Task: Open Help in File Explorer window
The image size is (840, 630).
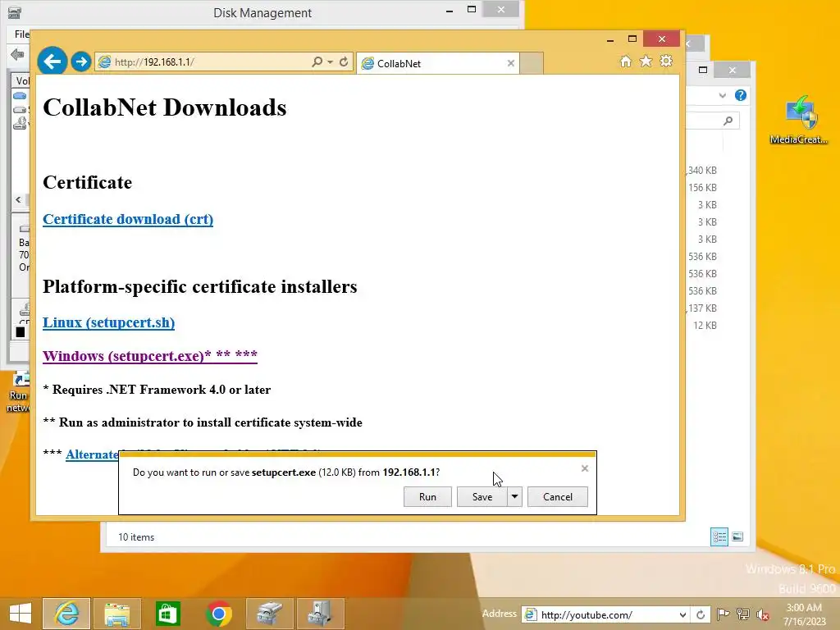Action: coord(741,95)
